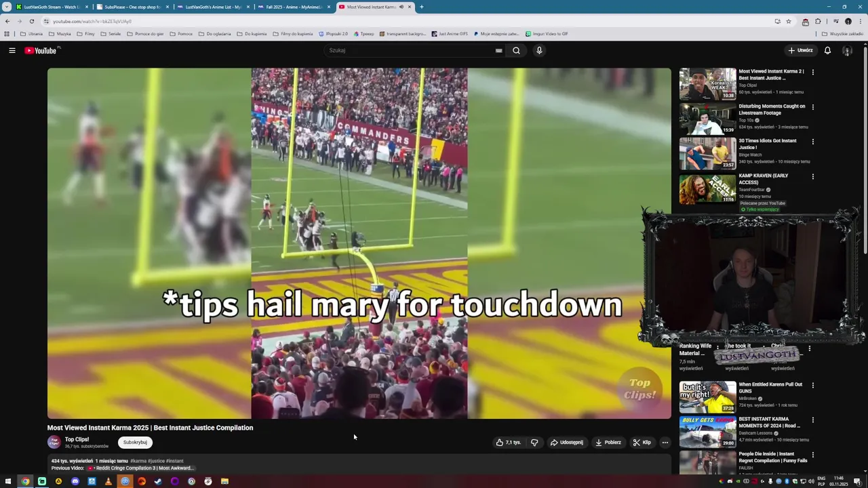Image resolution: width=868 pixels, height=488 pixels.
Task: Open 'Wszystkie zakładki' bookmarks folder
Action: [843, 33]
